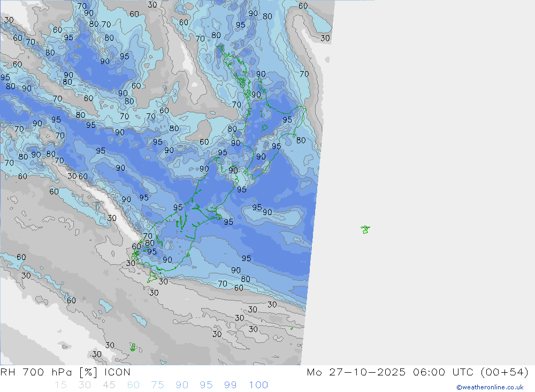The width and height of the screenshot is (535, 392).
Task: Click legend value 60 in bottom scale
Action: point(133,385)
